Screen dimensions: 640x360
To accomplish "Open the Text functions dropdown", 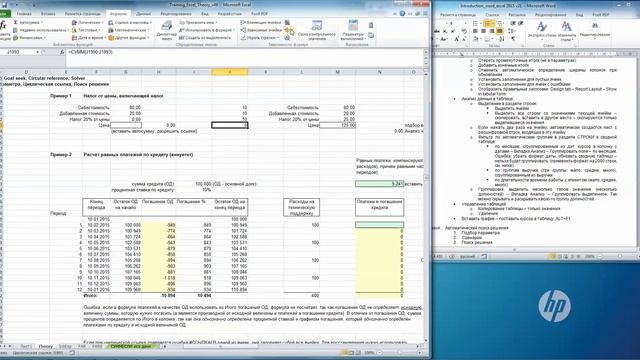I will tap(86, 30).
